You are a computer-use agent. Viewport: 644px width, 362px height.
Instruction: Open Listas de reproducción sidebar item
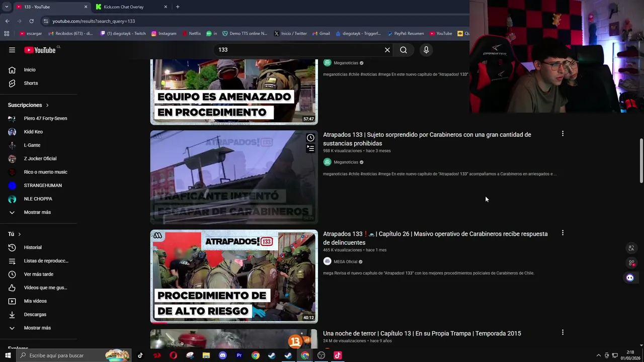click(38, 261)
